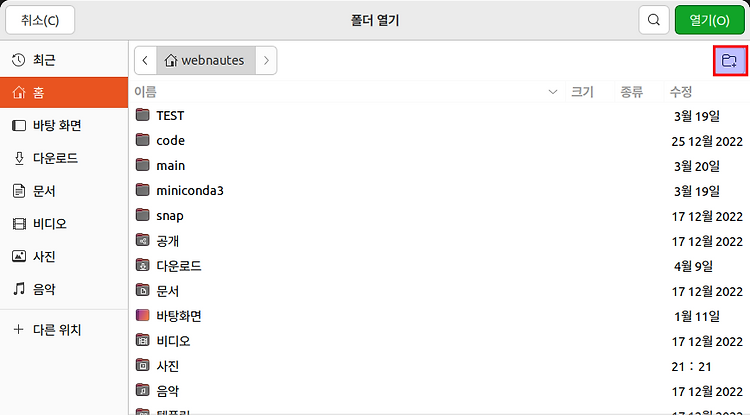Select the miniconda3 folder name
The width and height of the screenshot is (750, 415).
tap(190, 190)
